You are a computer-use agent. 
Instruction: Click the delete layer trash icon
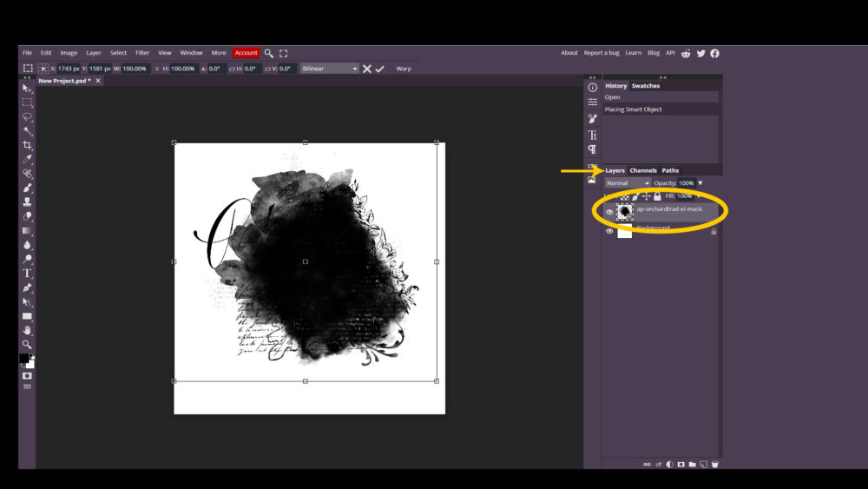[714, 464]
